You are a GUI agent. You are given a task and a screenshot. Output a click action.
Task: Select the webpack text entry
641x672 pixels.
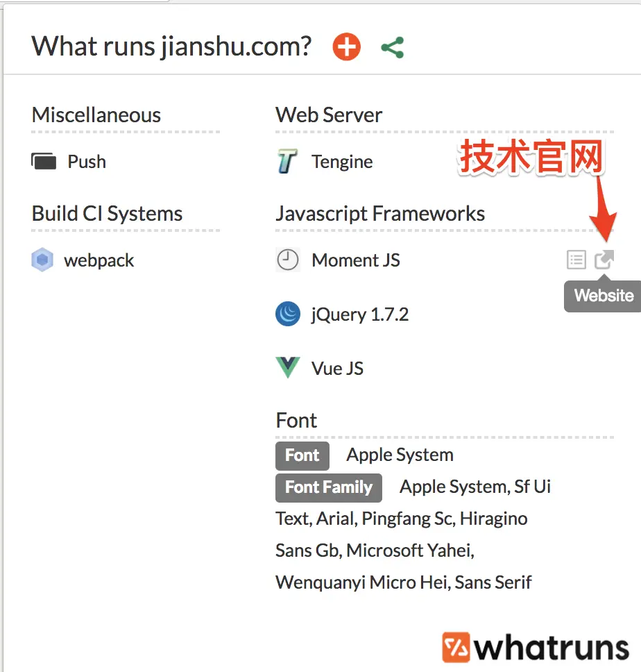tap(99, 260)
